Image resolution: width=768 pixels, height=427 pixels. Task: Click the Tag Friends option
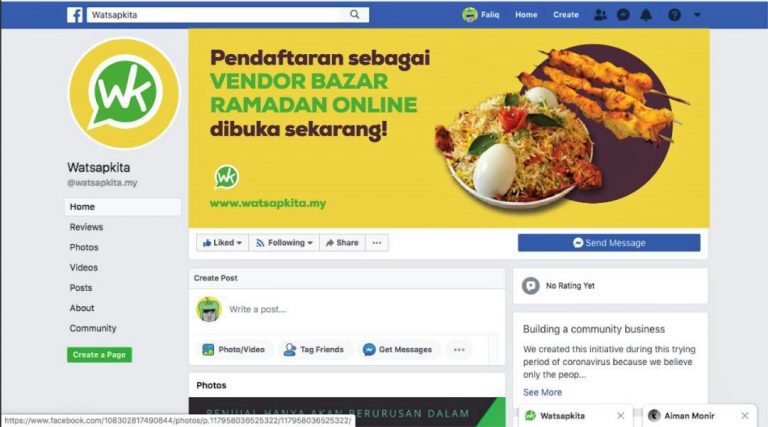tap(314, 350)
